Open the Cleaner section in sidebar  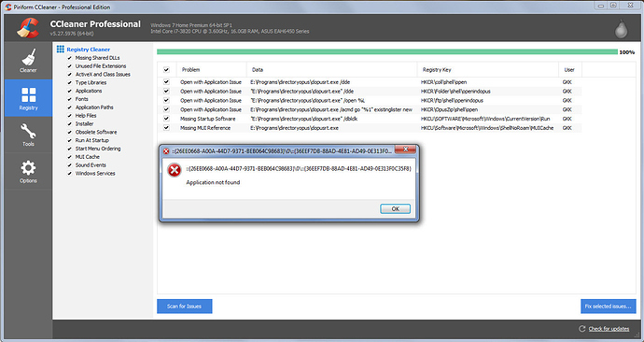pos(28,61)
